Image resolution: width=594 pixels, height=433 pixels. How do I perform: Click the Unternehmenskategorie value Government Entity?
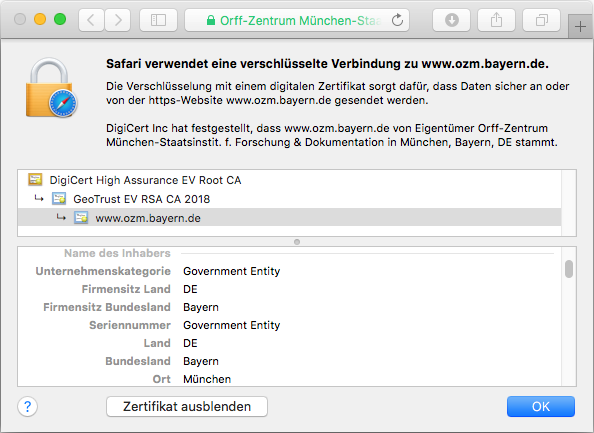click(231, 271)
